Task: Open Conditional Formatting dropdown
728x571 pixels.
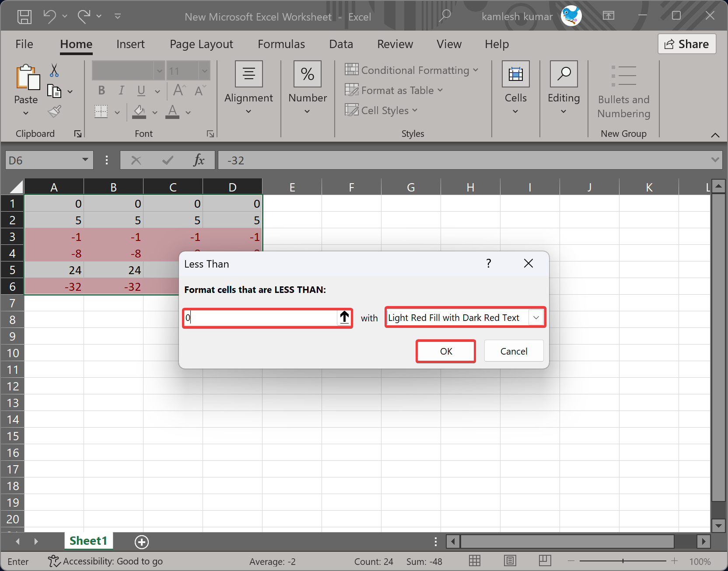Action: (x=412, y=70)
